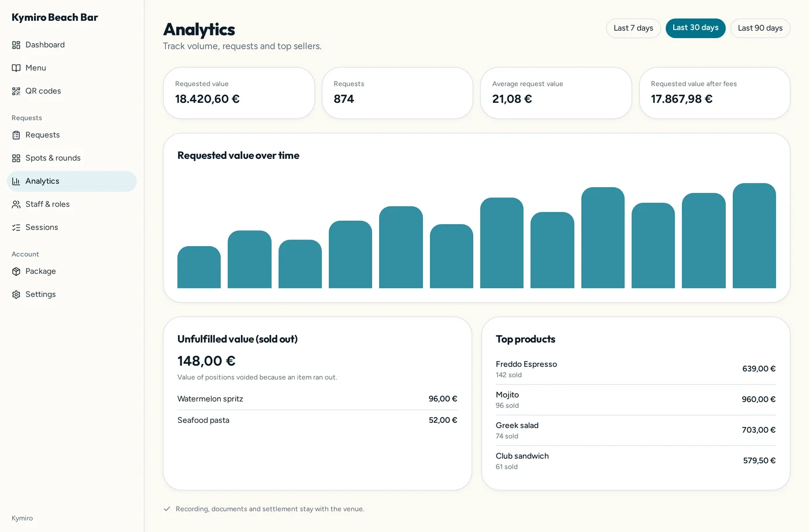Select Analytics in the sidebar

click(72, 181)
